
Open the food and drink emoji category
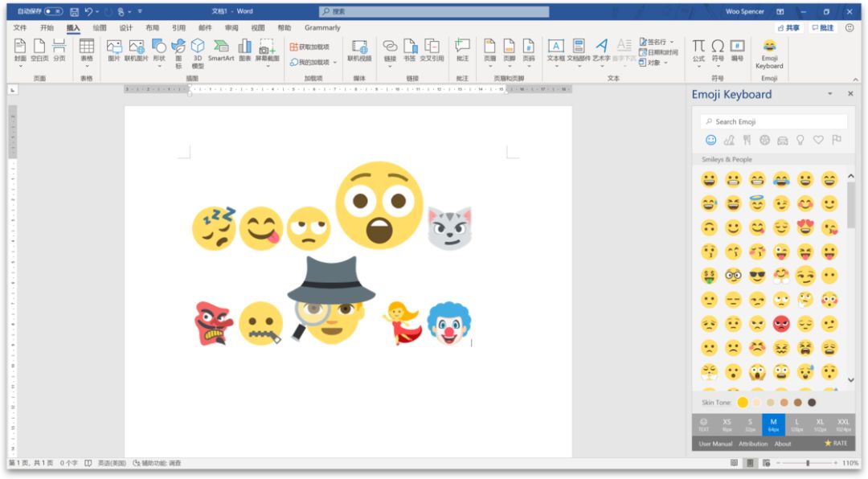(747, 140)
